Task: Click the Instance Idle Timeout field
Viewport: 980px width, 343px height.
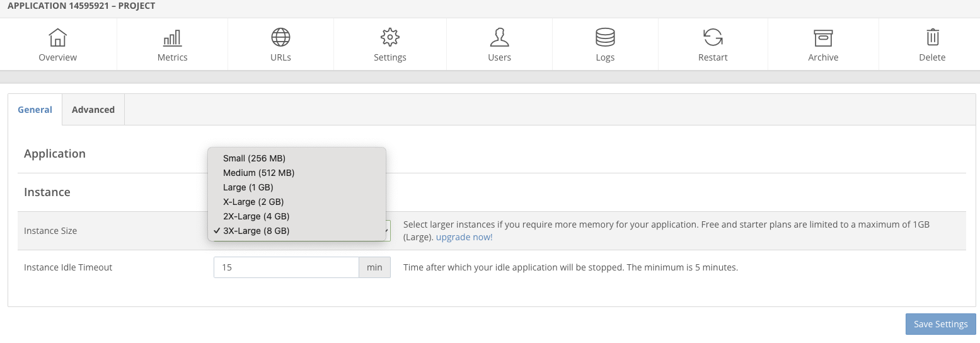Action: (286, 267)
